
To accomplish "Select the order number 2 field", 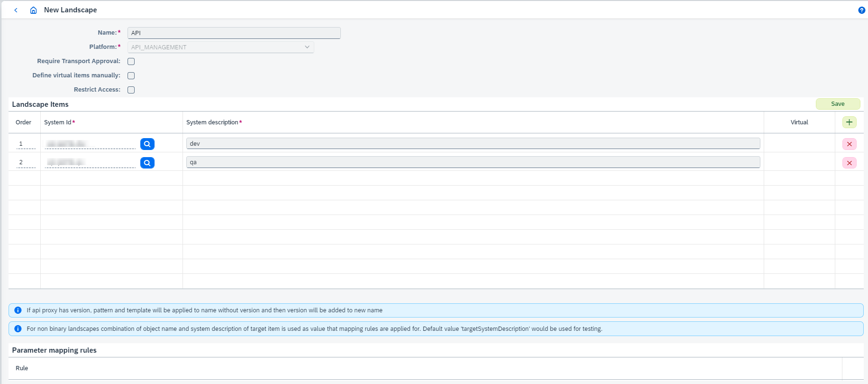I will 26,162.
